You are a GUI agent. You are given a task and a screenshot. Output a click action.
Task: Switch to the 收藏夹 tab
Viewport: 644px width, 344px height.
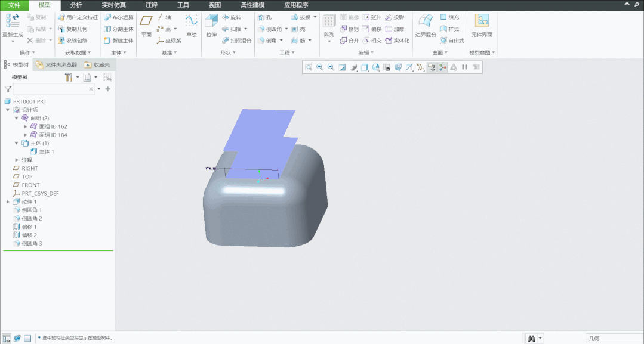97,65
